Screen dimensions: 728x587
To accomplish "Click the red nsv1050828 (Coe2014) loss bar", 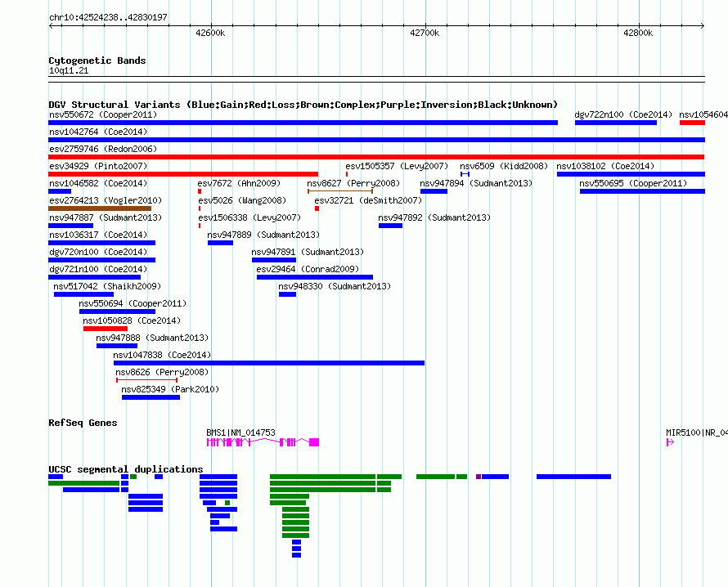I will (x=106, y=329).
